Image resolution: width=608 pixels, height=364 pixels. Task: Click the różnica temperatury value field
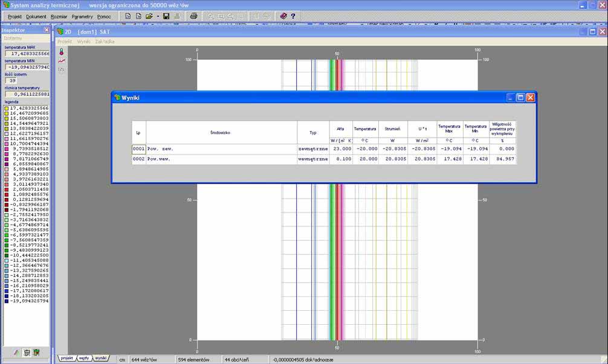click(27, 94)
